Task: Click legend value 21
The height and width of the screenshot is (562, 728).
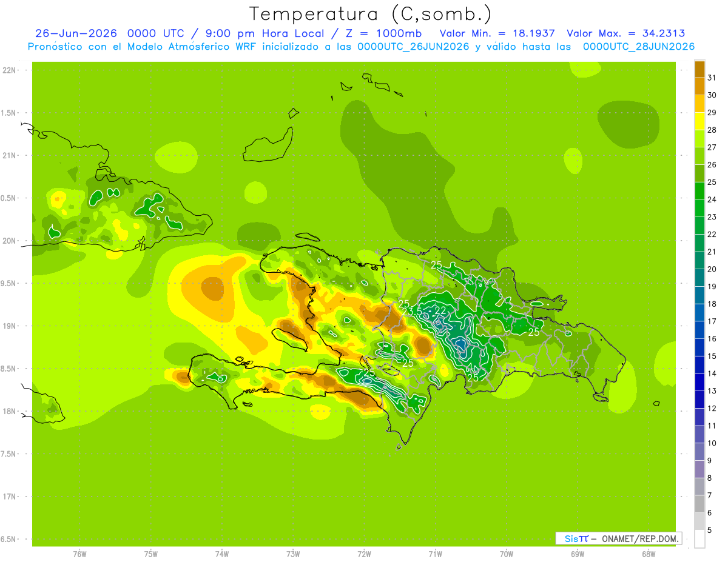Action: [x=712, y=252]
